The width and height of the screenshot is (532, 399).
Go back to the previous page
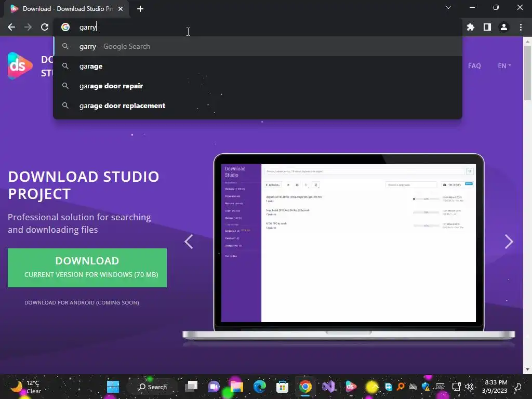[x=11, y=27]
